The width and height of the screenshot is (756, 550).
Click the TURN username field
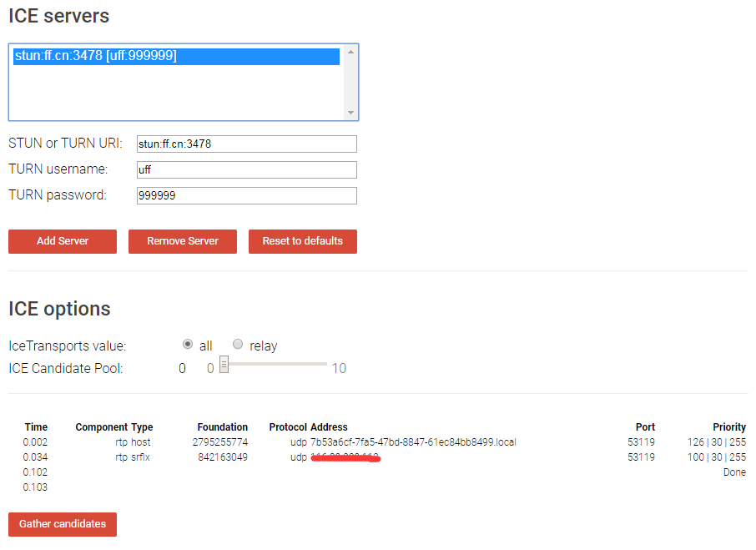pyautogui.click(x=246, y=169)
